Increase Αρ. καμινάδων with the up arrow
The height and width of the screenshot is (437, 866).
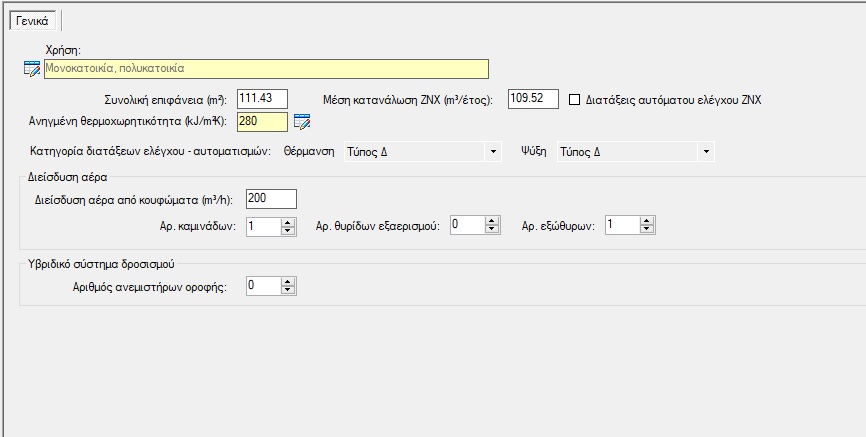(289, 222)
